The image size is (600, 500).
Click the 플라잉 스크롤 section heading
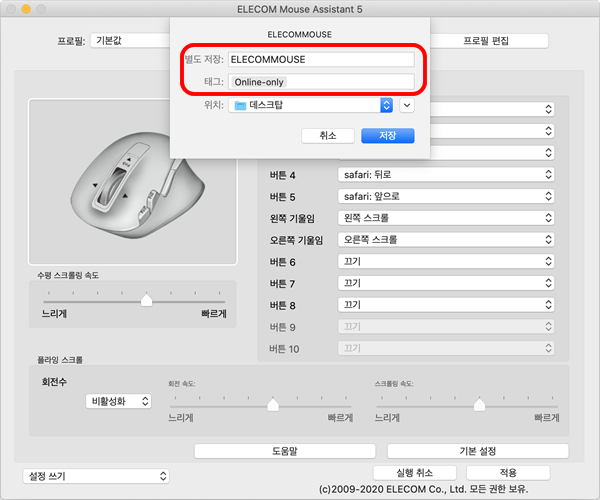[x=60, y=360]
